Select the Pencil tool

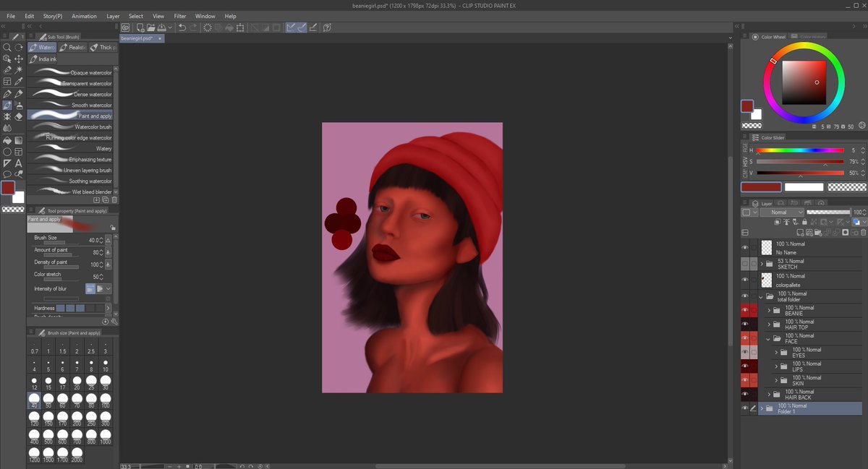(19, 93)
